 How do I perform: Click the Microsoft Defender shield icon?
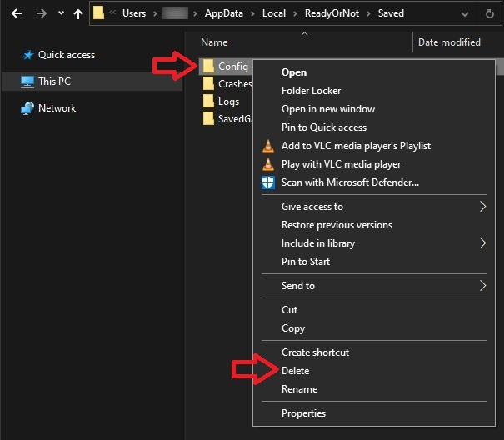click(267, 182)
